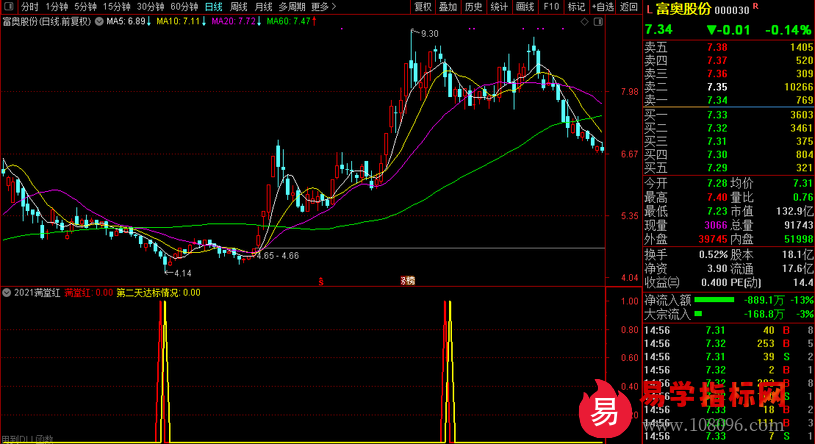Image resolution: width=815 pixels, height=444 pixels.
Task: Click the 复权 adjustment button
Action: click(423, 7)
